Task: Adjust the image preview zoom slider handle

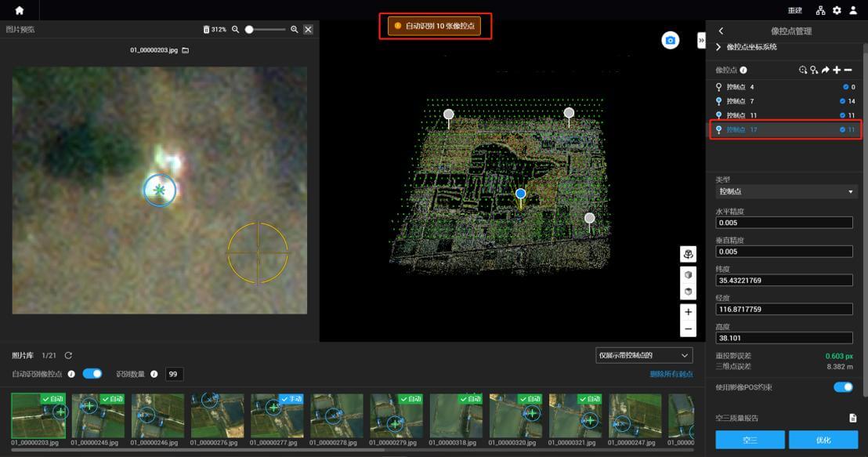Action: 249,29
